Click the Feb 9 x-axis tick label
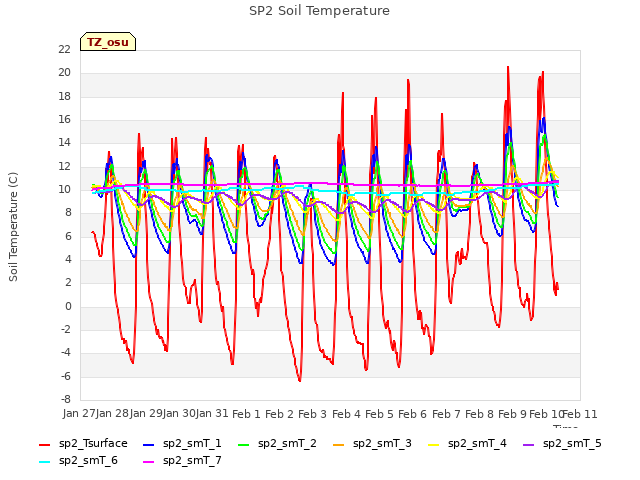The height and width of the screenshot is (480, 640). (x=512, y=414)
